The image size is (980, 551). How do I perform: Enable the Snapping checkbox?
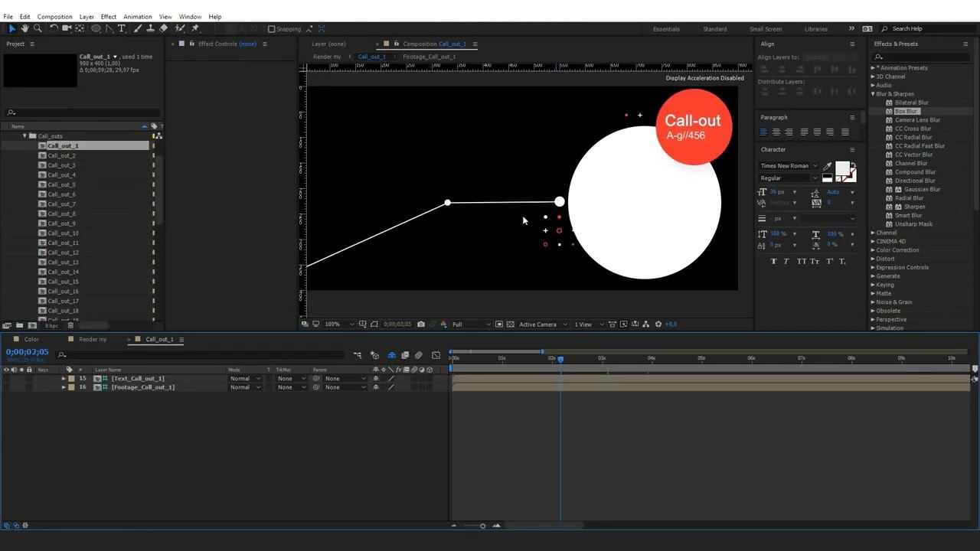pyautogui.click(x=272, y=29)
